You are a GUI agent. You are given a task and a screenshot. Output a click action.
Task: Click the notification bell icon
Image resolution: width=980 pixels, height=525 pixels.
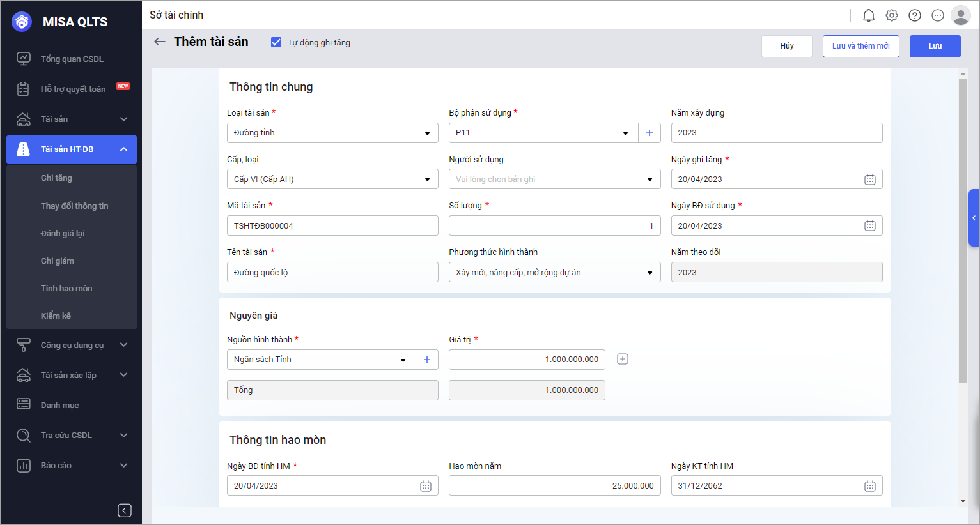868,15
